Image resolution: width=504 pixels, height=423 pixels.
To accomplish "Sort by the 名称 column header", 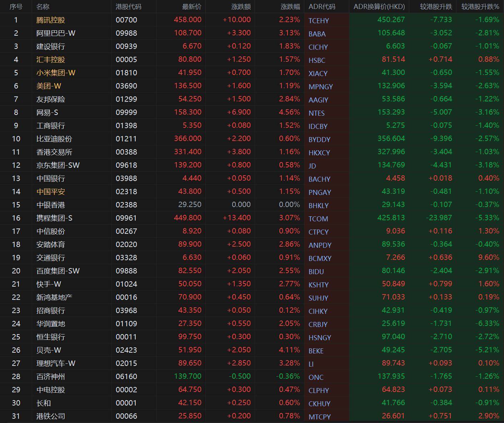I will [x=43, y=7].
